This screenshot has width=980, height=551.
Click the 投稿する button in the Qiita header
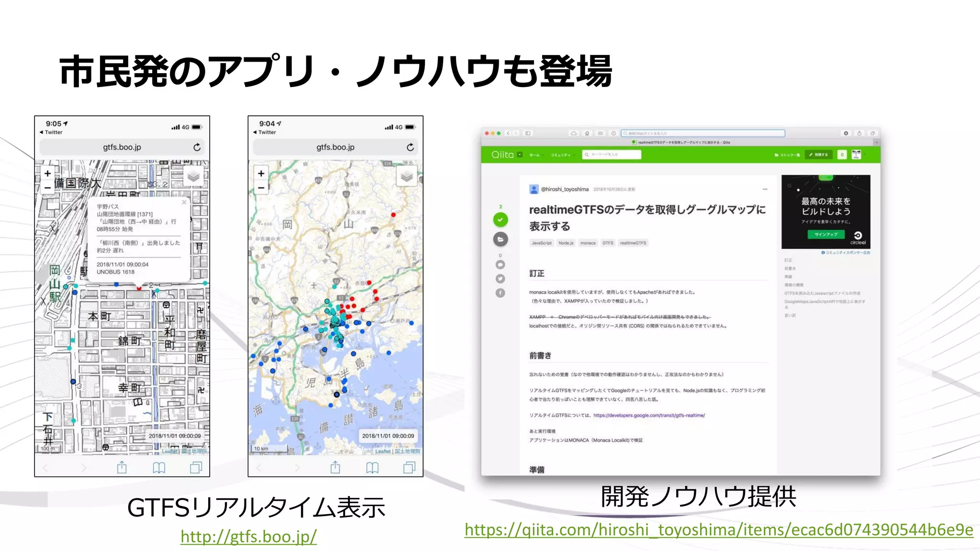pyautogui.click(x=819, y=154)
